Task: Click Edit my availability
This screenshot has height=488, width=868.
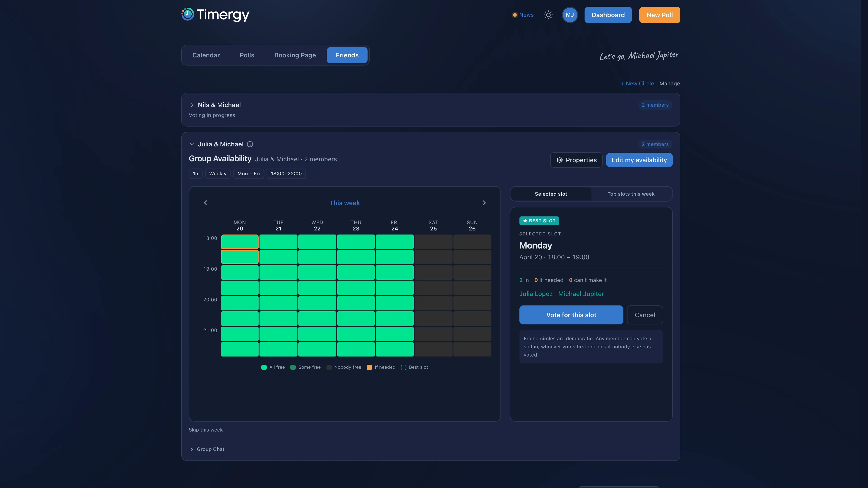Action: point(639,160)
